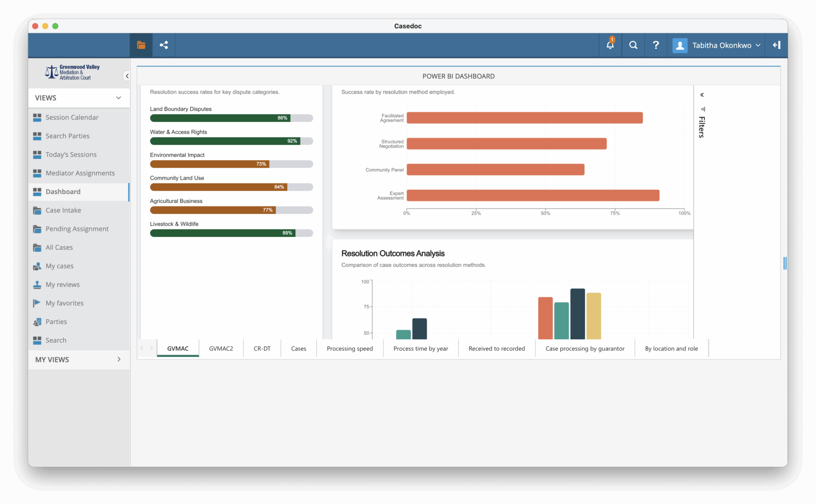Click the vertical Filters label
Viewport: 816px width, 504px height.
[x=702, y=127]
